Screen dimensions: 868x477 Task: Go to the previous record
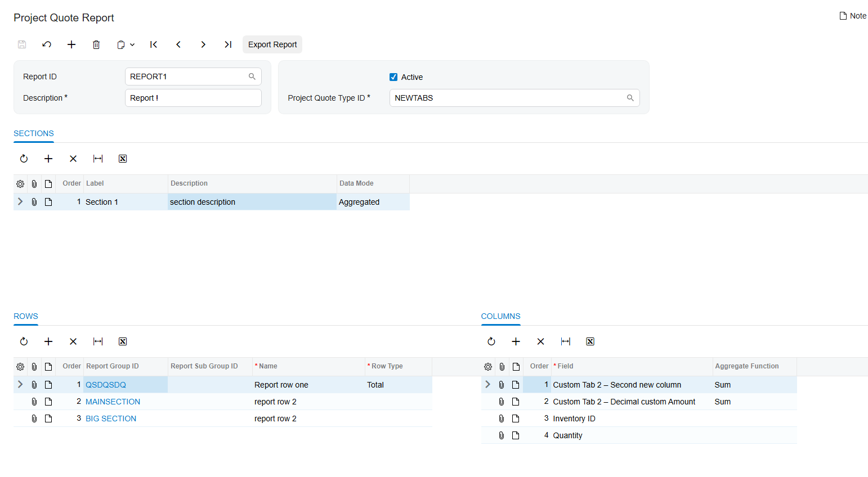pyautogui.click(x=178, y=44)
